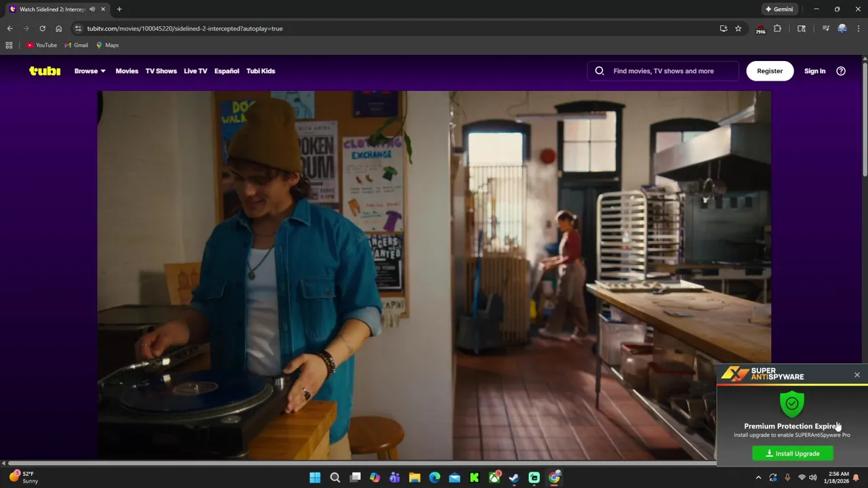
Task: Click the green shield icon in the popup
Action: point(792,403)
